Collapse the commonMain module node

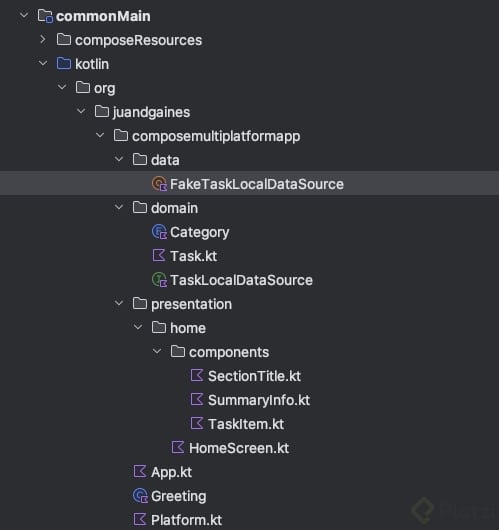(x=24, y=15)
